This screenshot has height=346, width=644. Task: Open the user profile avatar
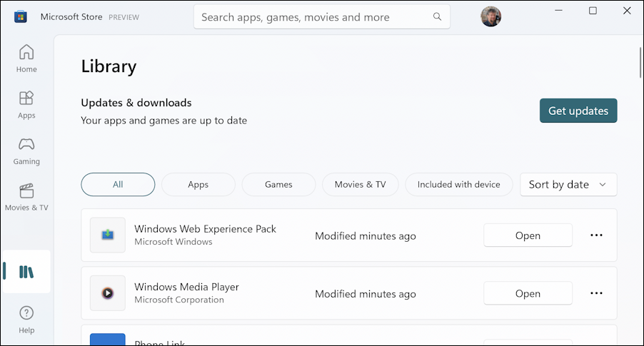[490, 17]
